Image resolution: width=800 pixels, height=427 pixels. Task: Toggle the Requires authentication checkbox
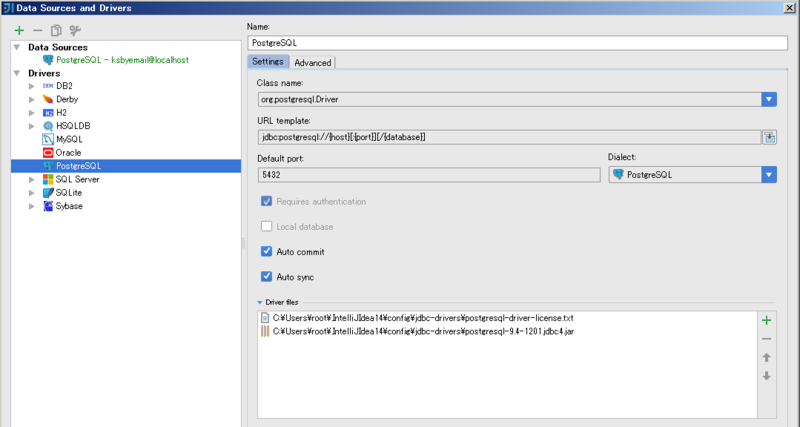[x=266, y=201]
